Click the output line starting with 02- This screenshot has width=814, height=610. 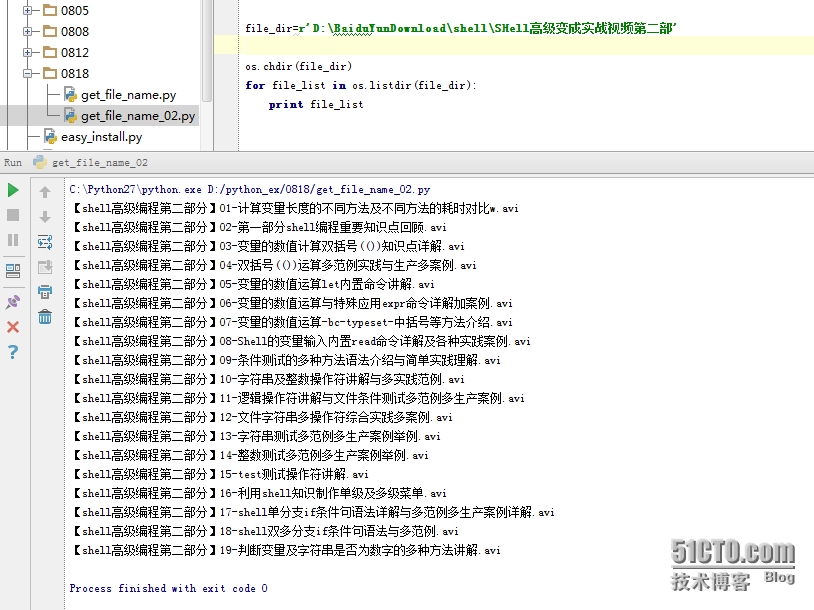point(258,227)
